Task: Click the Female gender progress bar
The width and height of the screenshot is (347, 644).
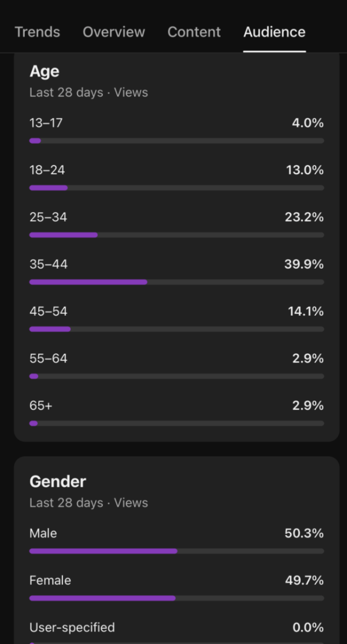Action: [176, 598]
